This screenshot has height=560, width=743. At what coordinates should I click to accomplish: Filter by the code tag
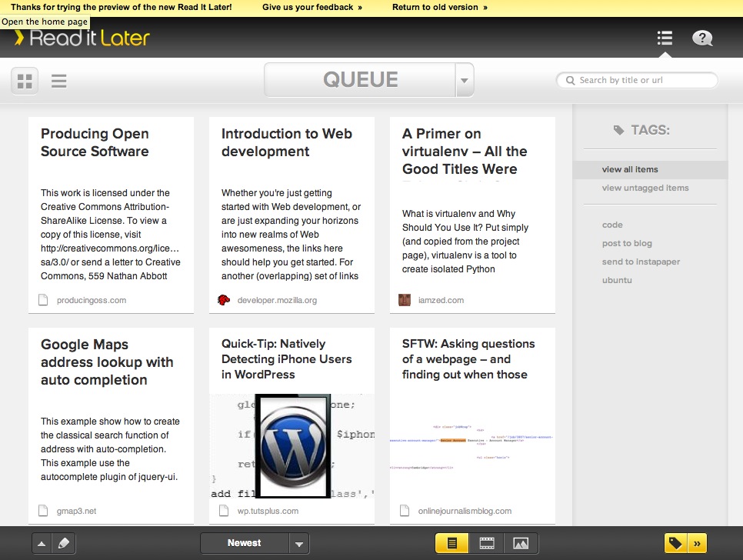click(x=612, y=225)
